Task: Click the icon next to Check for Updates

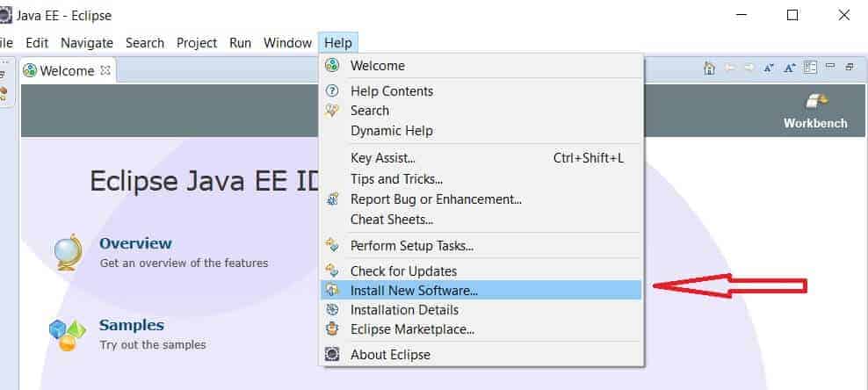Action: coord(331,271)
